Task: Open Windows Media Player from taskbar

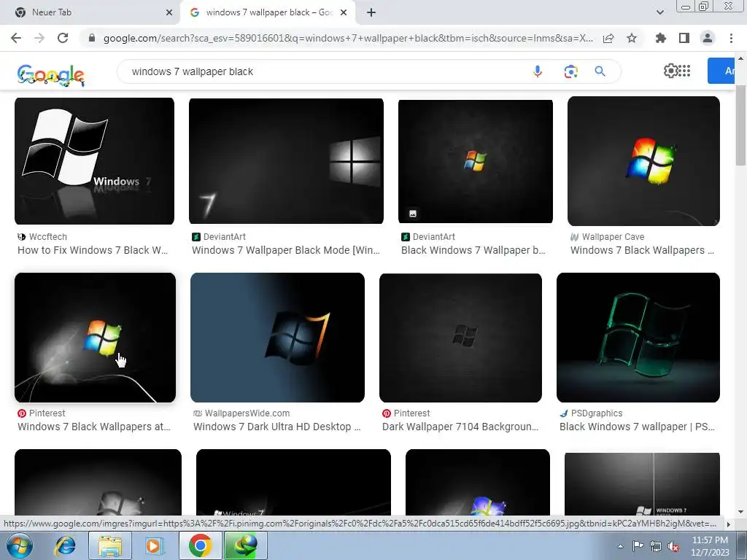Action: pyautogui.click(x=154, y=545)
